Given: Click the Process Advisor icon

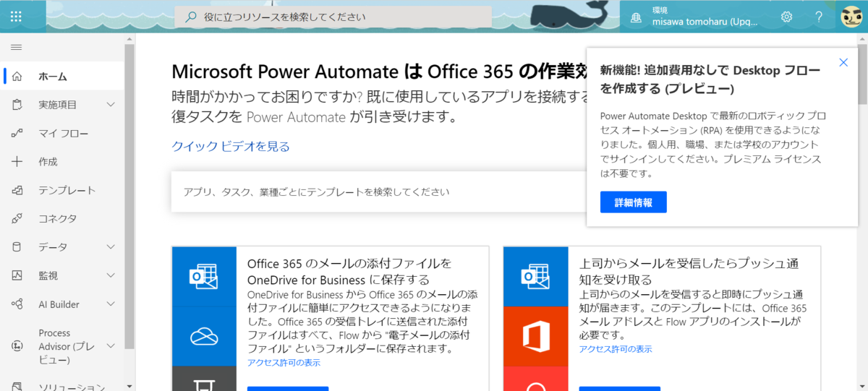Looking at the screenshot, I should tap(17, 346).
